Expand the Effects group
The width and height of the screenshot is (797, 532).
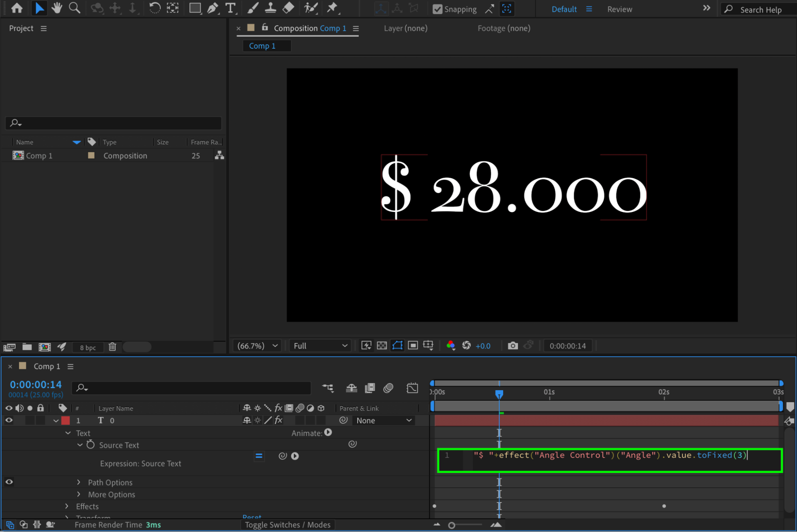coord(67,506)
